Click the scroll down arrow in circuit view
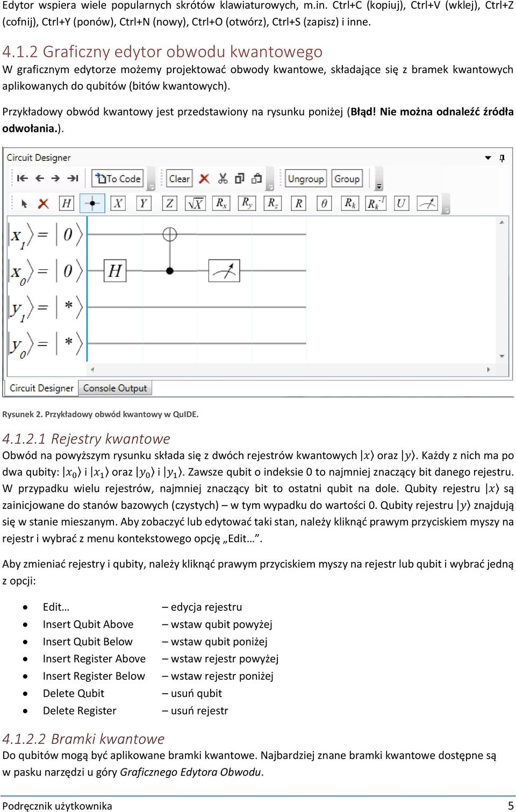This screenshot has width=516, height=812. 502,356
